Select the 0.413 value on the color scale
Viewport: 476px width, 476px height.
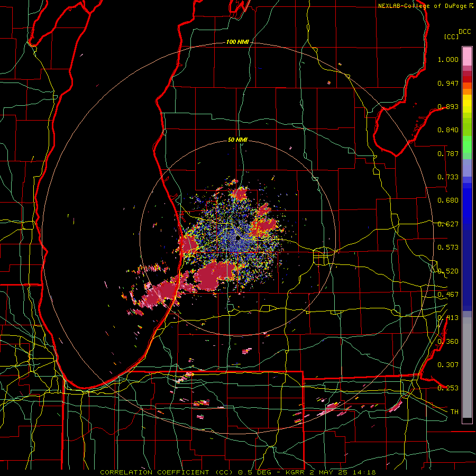point(448,318)
